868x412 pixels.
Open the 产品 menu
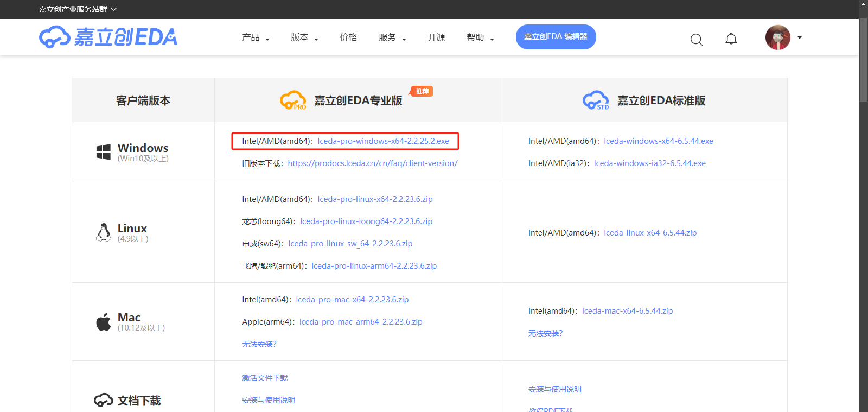click(x=256, y=37)
